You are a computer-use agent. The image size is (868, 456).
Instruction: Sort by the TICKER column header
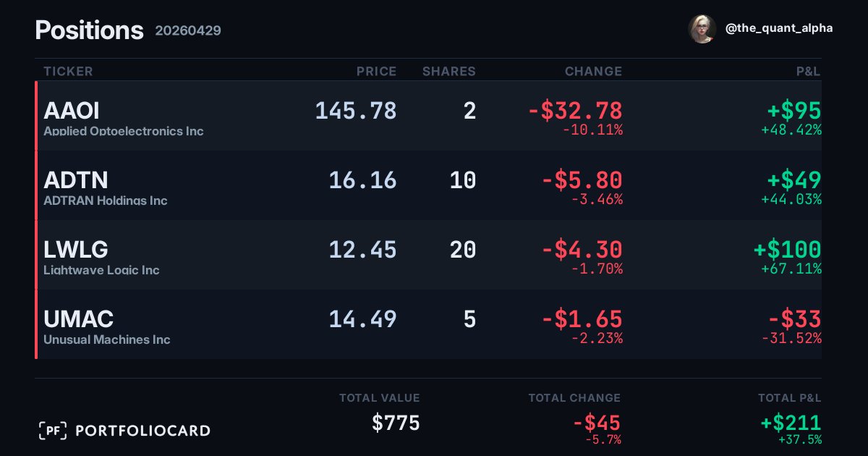pos(68,71)
